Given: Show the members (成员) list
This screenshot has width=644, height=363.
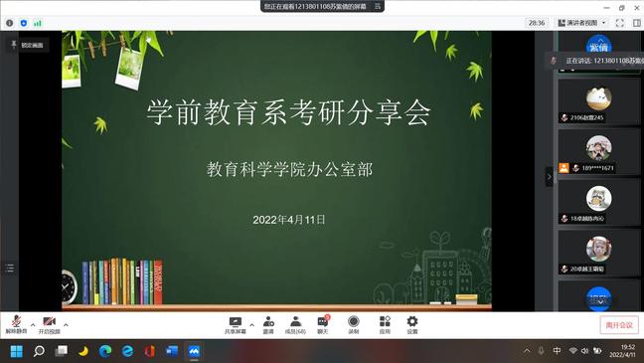Looking at the screenshot, I should click(295, 325).
